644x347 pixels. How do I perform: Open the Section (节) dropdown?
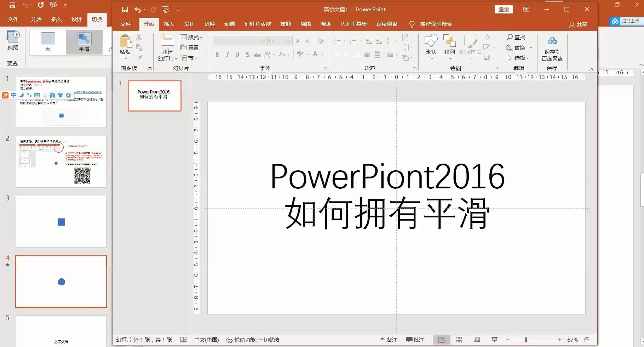coord(189,58)
